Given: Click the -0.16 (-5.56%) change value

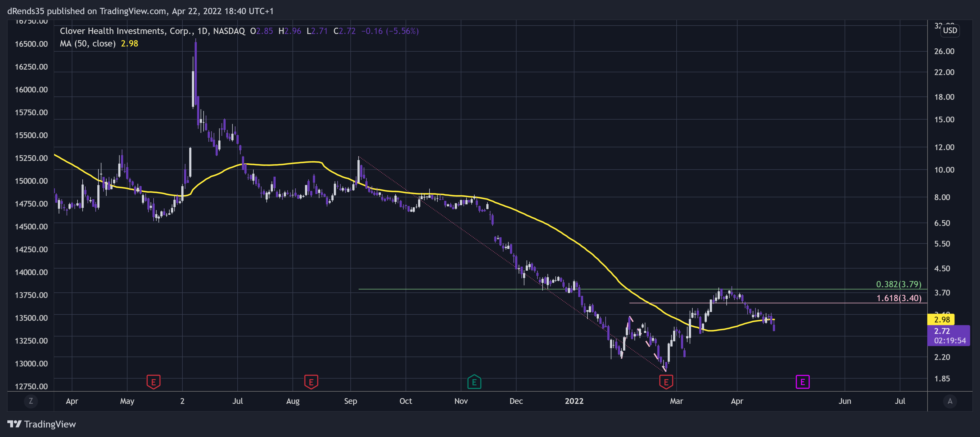Looking at the screenshot, I should [390, 31].
